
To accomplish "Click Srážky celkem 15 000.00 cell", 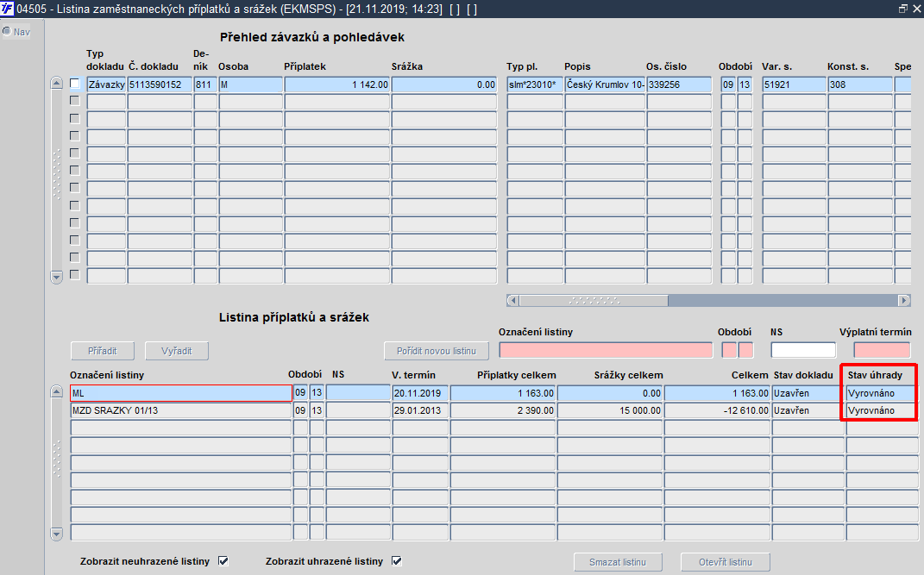I will pos(610,411).
